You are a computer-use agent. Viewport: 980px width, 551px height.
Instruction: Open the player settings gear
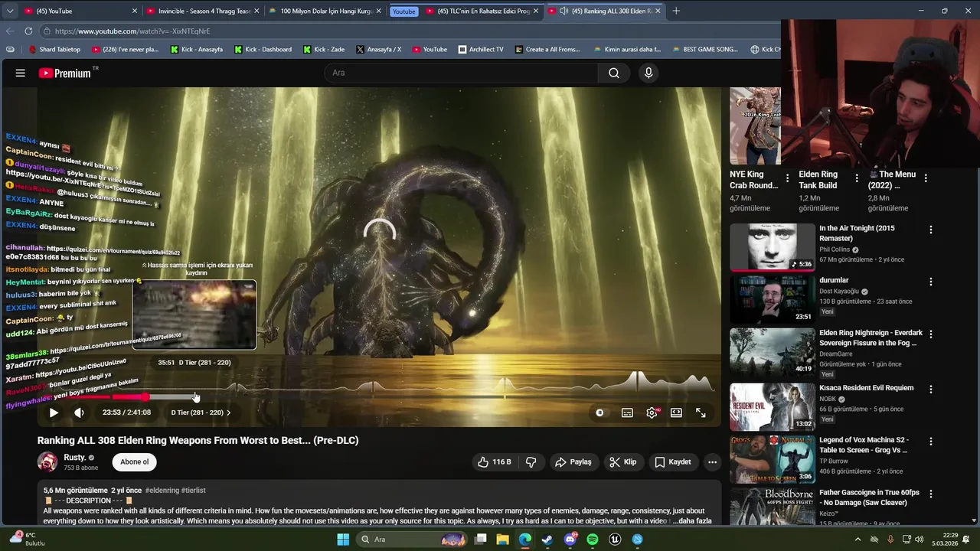pos(652,412)
